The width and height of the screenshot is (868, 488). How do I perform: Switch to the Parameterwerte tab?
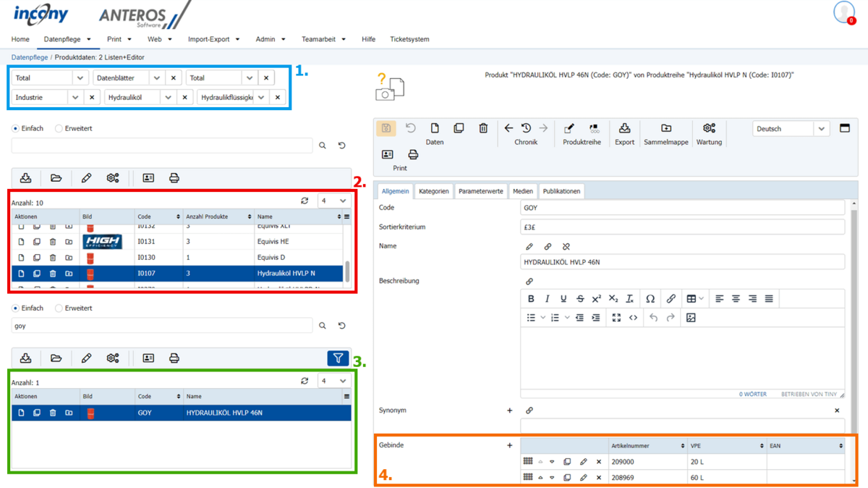(480, 191)
